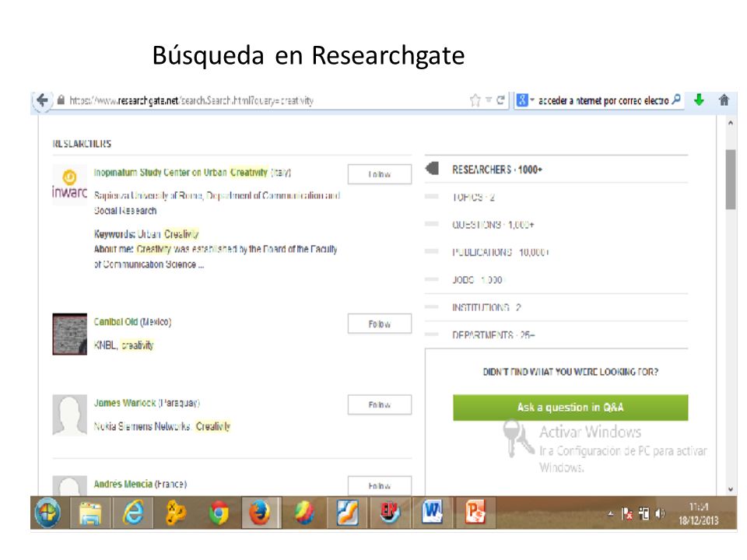Click 'Nokia Siemens Networks' affiliation text
The width and height of the screenshot is (747, 560).
click(x=142, y=426)
